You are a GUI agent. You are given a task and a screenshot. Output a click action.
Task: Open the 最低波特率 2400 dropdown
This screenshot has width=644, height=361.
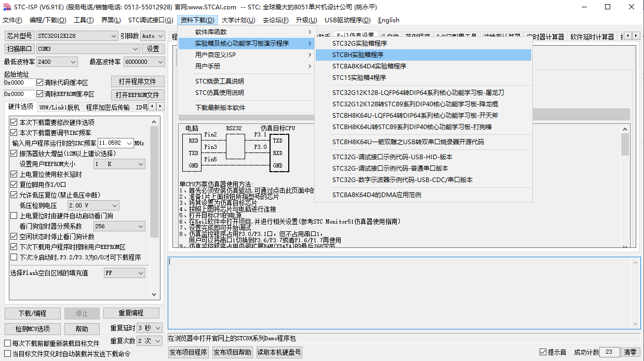coord(57,62)
